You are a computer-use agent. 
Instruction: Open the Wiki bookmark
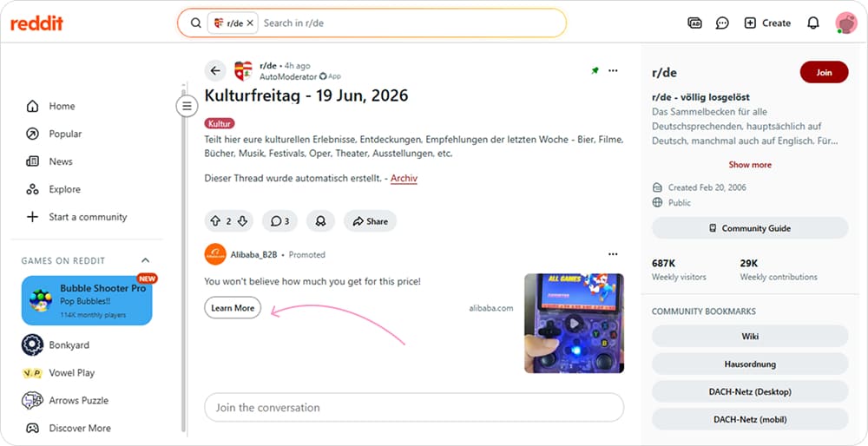[x=750, y=337]
